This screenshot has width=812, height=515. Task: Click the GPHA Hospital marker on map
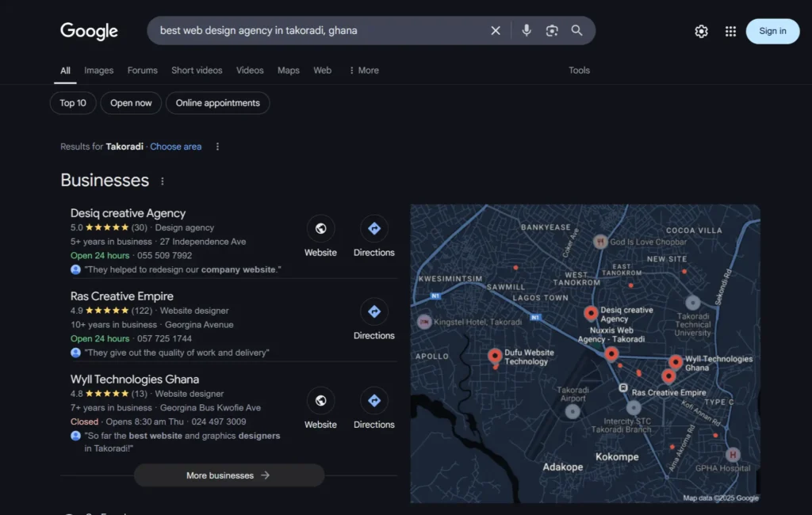tap(732, 455)
